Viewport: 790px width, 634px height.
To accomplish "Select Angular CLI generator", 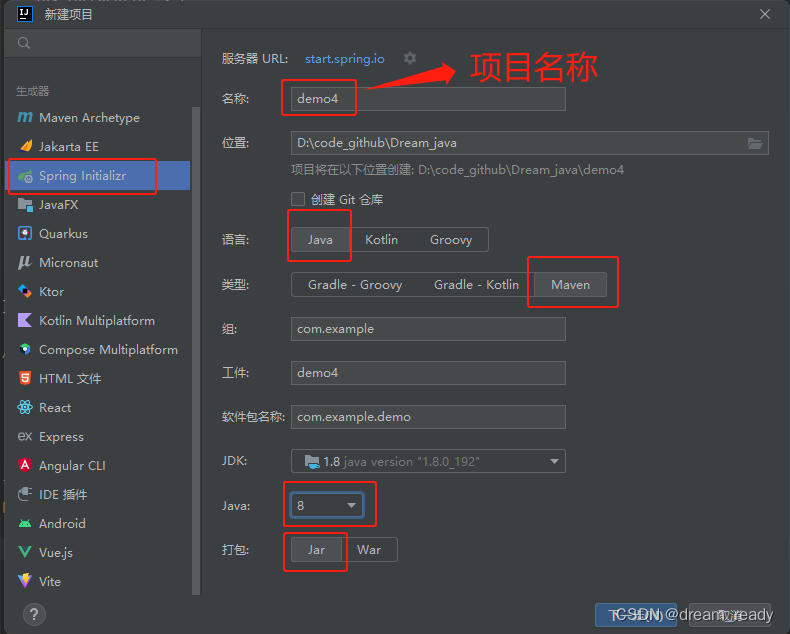I will [x=98, y=466].
